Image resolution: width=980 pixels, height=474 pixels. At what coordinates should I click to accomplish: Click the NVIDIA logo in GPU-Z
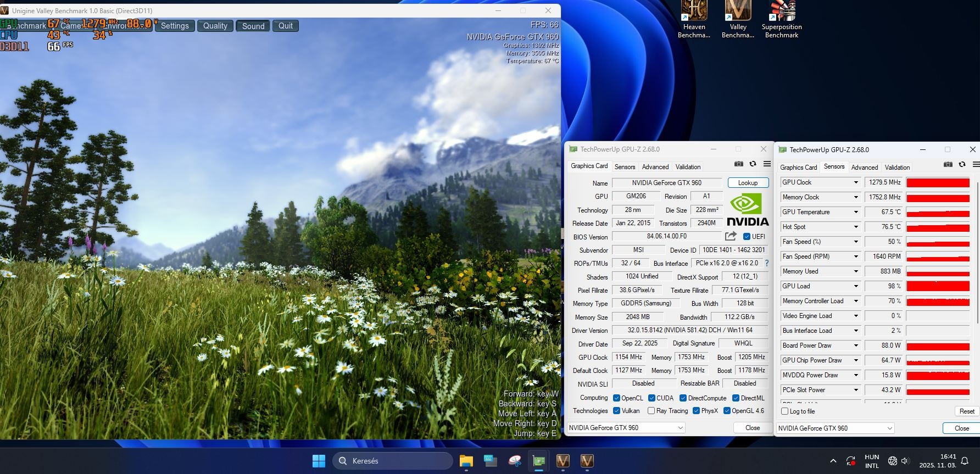coord(748,209)
